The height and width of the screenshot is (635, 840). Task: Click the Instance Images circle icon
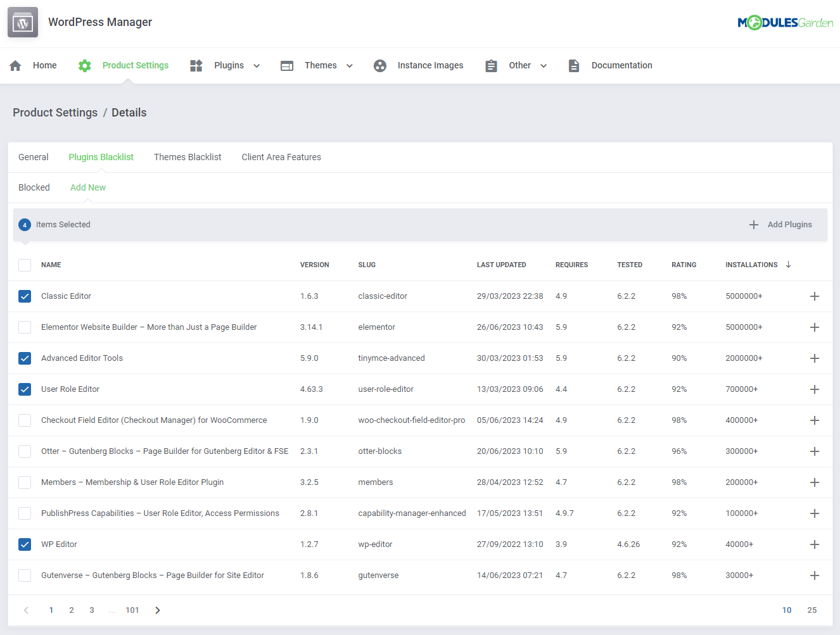click(380, 66)
